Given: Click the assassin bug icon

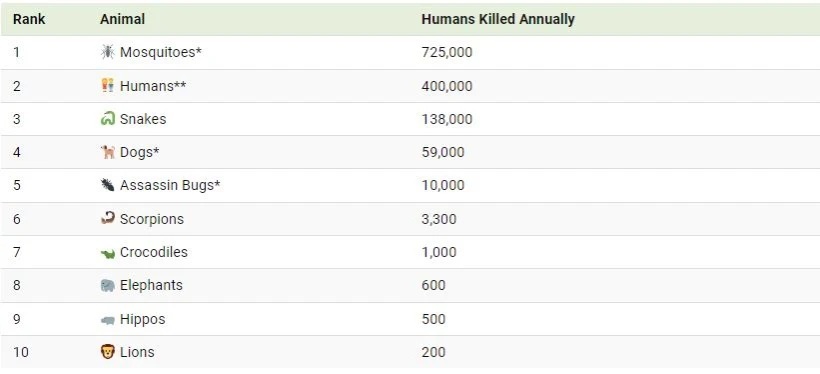Looking at the screenshot, I should (108, 185).
